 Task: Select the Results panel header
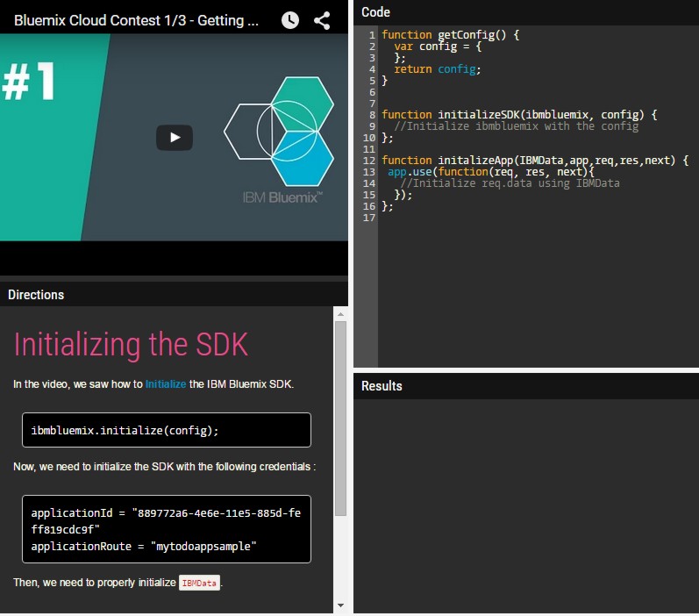point(382,386)
